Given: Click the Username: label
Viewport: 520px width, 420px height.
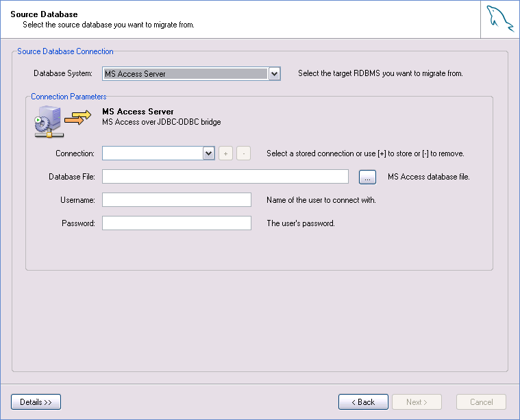Looking at the screenshot, I should (x=77, y=200).
